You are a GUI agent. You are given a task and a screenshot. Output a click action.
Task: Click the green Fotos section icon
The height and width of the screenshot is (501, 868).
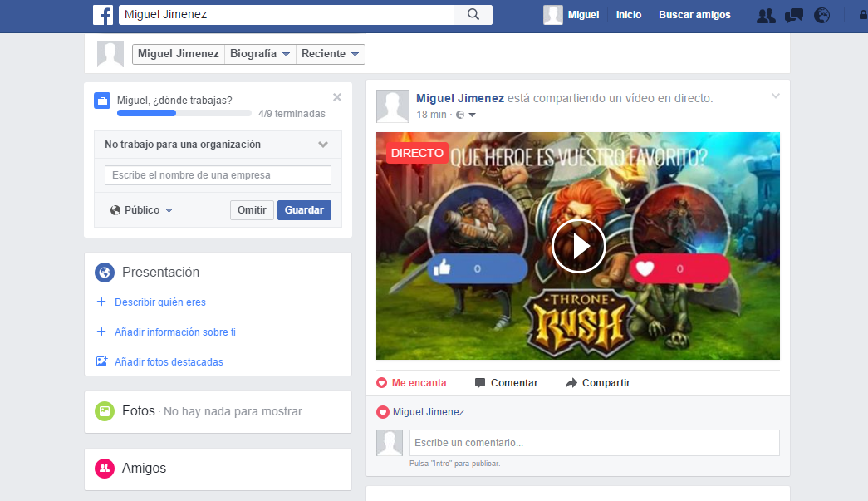pos(105,411)
